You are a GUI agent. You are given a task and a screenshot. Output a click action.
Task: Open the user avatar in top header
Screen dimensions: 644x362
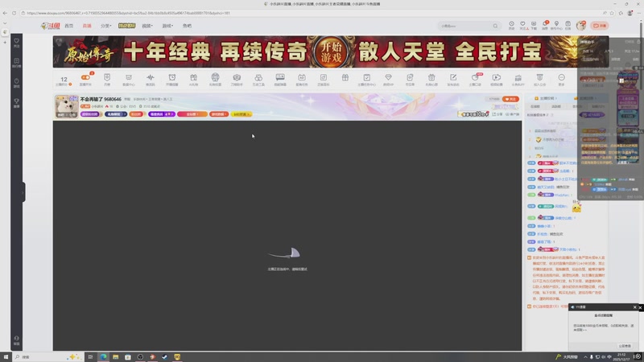tap(580, 26)
